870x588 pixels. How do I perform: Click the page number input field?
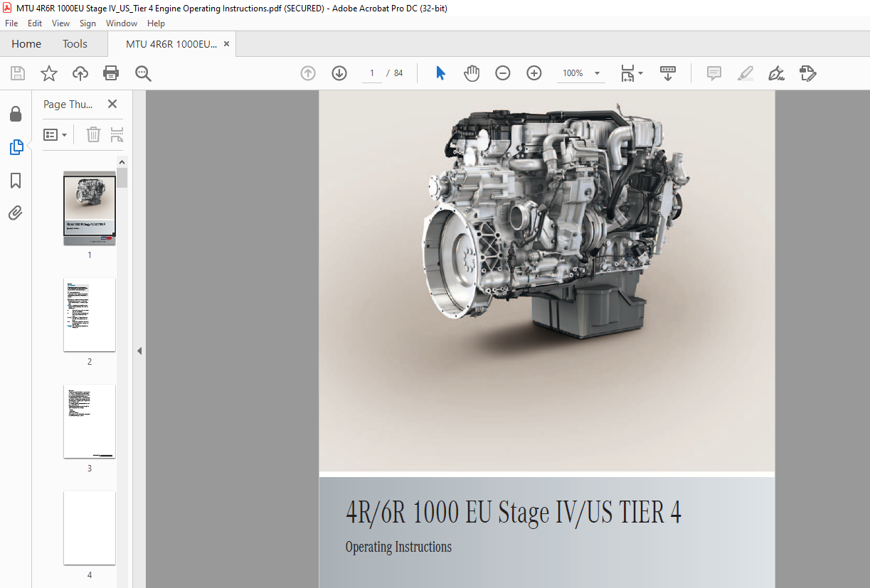pyautogui.click(x=372, y=73)
